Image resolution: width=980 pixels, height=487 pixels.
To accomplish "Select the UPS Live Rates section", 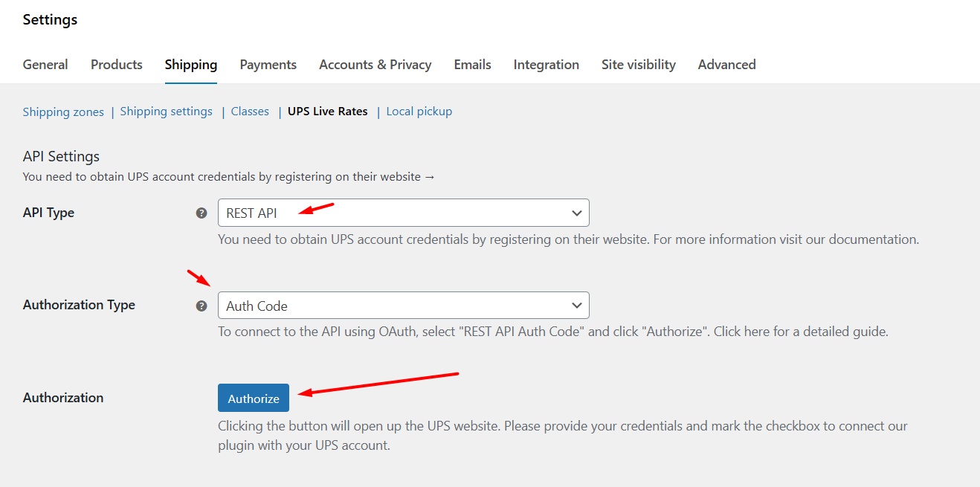I will [328, 112].
